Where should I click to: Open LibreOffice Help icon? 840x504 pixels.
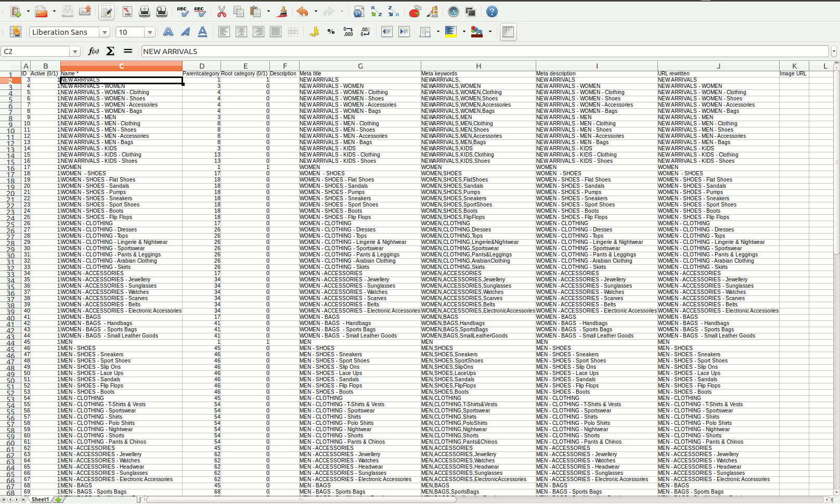pos(492,11)
